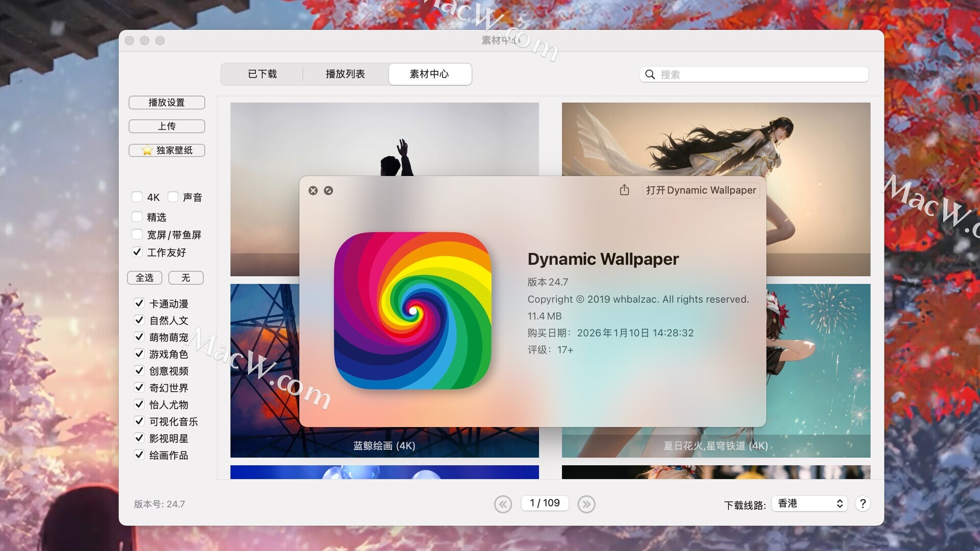980x551 pixels.
Task: Close the Dynamic Wallpaper info popup
Action: (x=313, y=190)
